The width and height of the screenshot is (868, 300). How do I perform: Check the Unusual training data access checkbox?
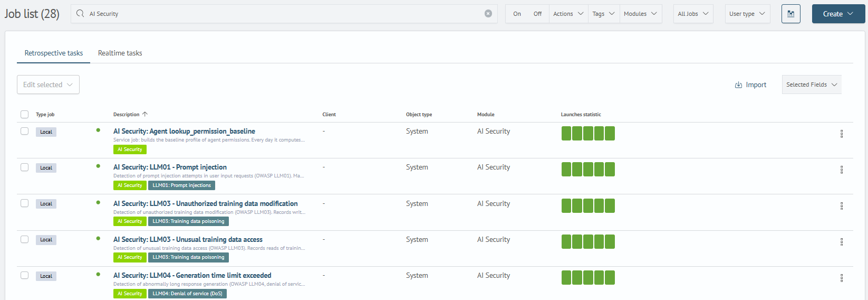pos(24,239)
